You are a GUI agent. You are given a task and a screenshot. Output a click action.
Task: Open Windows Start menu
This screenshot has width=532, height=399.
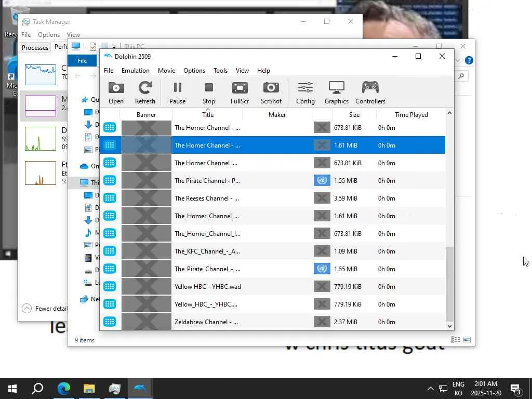[12, 389]
